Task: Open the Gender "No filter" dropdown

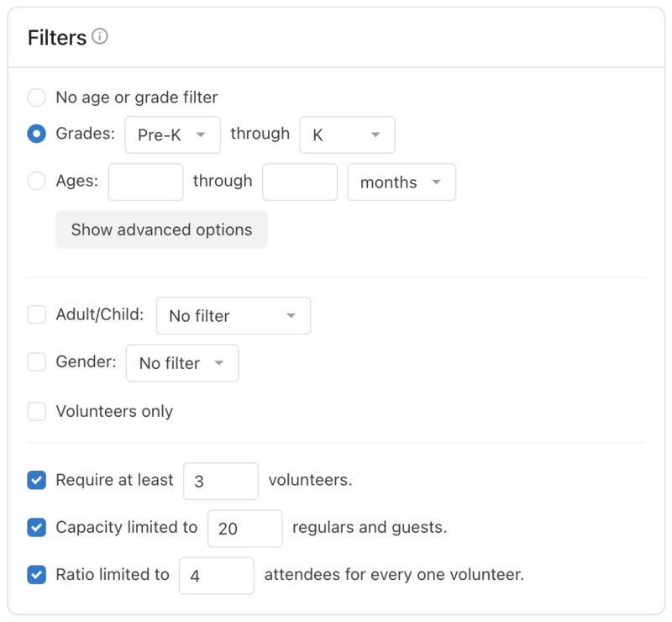Action: (182, 362)
